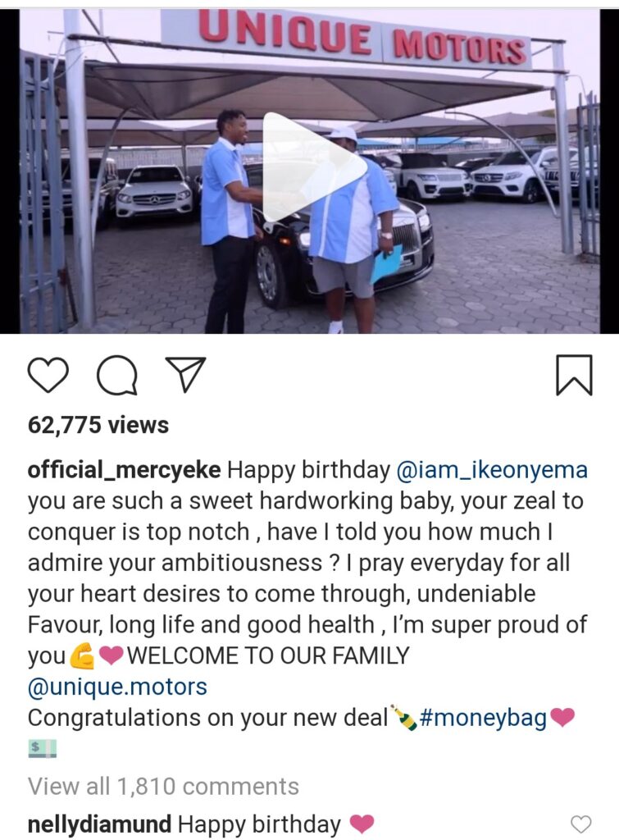View all 1,810 comments
619x840 pixels.
(x=163, y=787)
